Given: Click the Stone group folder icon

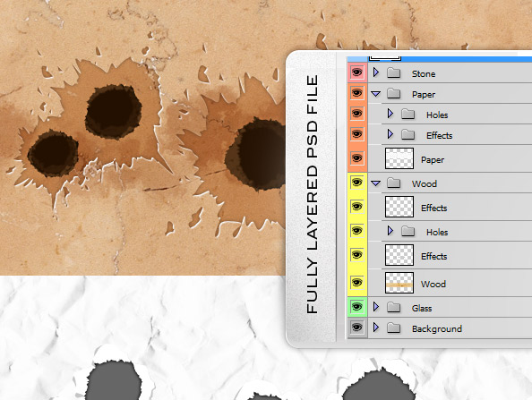Looking at the screenshot, I should (x=393, y=72).
